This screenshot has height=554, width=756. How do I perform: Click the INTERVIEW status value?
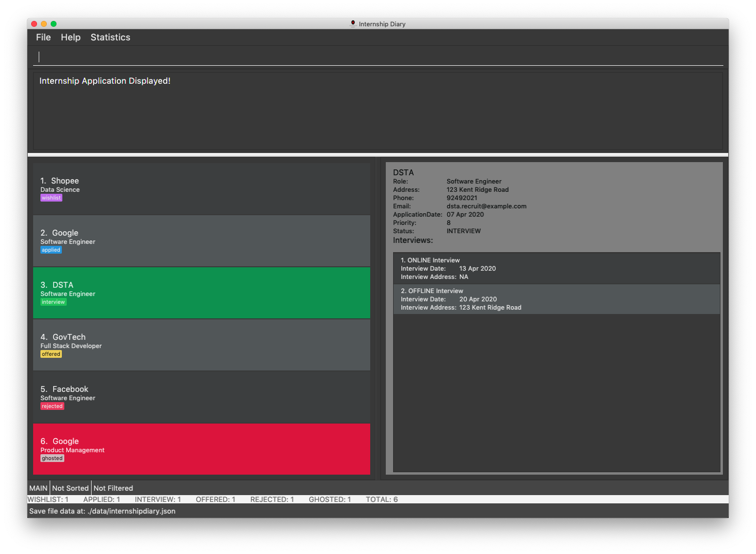(463, 231)
